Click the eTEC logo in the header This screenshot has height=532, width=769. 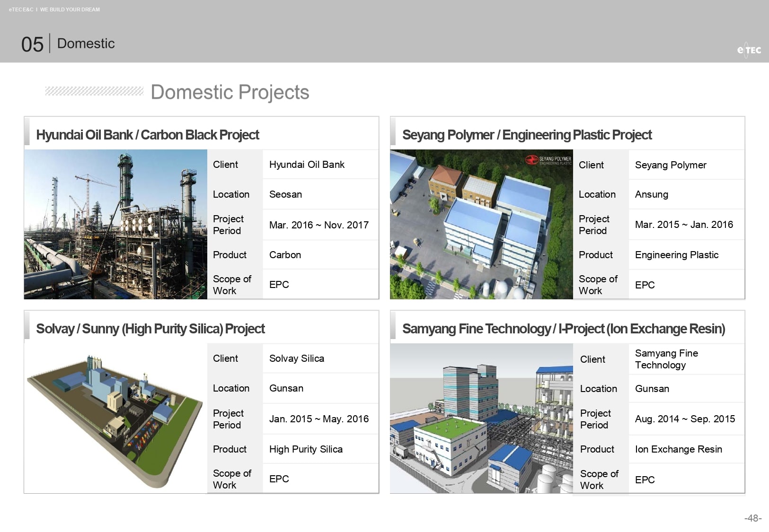pyautogui.click(x=749, y=50)
